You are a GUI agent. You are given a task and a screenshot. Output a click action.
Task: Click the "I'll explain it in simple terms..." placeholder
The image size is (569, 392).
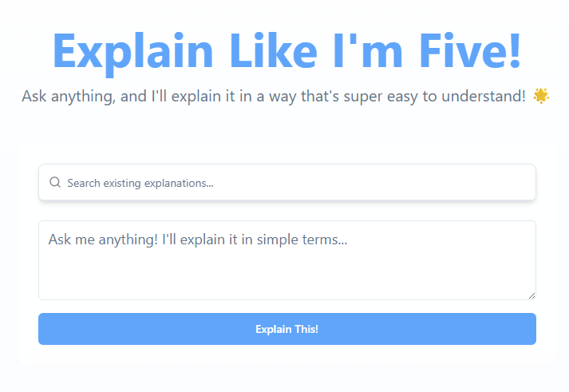[x=255, y=240]
